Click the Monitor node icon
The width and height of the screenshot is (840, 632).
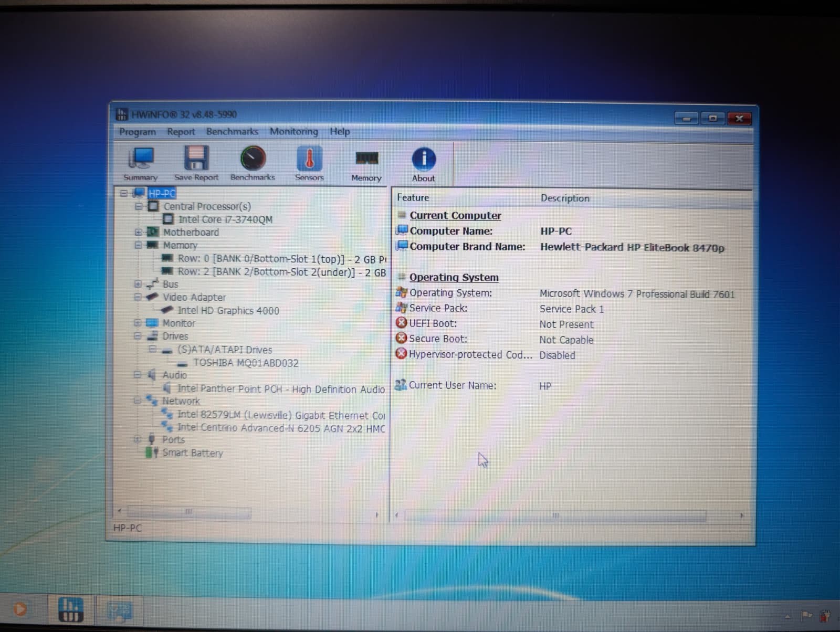(x=152, y=323)
